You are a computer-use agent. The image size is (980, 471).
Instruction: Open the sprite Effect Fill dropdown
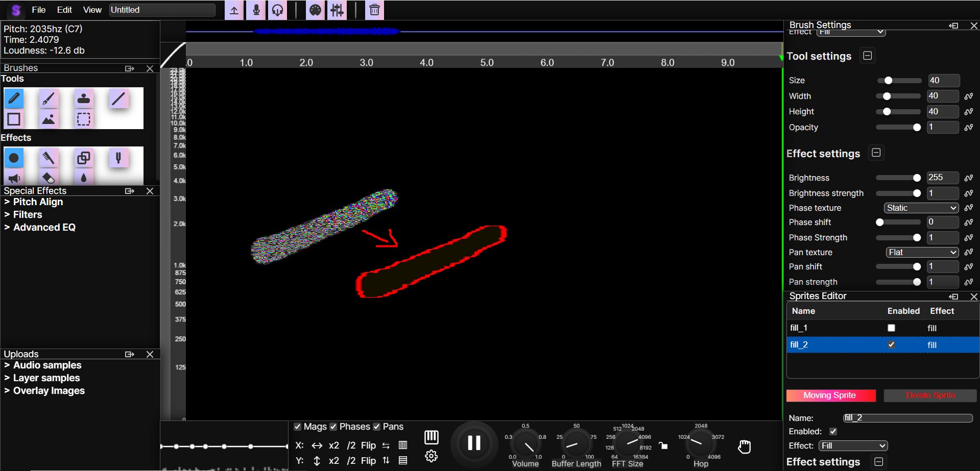853,445
